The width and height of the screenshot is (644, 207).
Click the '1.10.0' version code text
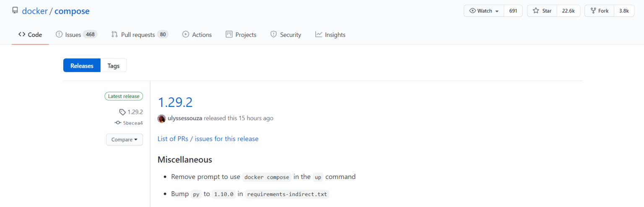tap(223, 194)
